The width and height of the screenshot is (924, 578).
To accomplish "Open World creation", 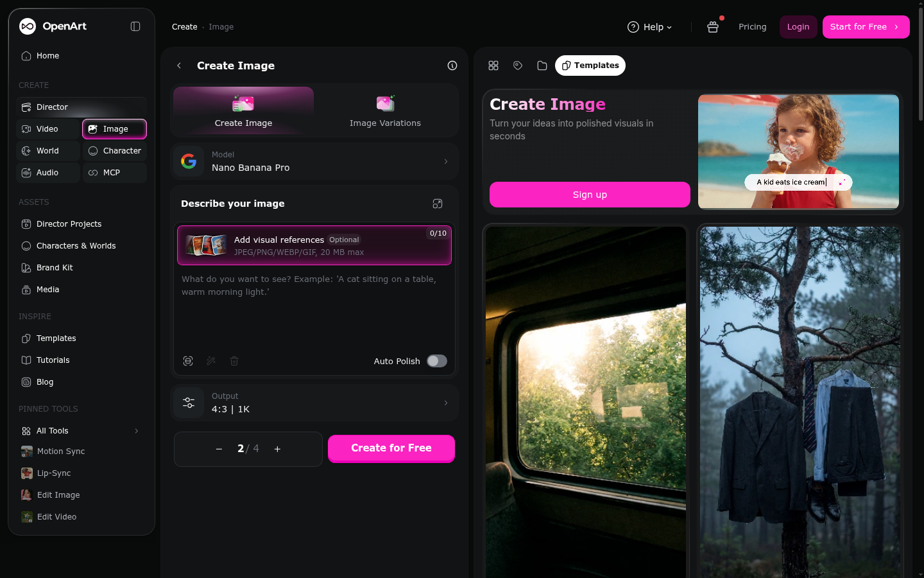I will [x=48, y=151].
